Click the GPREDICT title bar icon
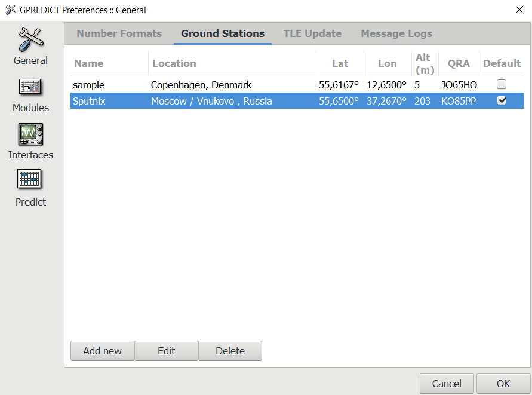 [10, 10]
